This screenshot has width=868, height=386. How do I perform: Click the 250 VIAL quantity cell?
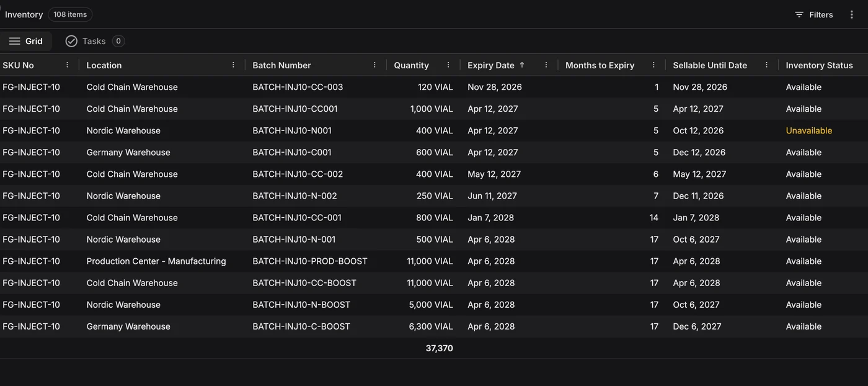click(435, 195)
